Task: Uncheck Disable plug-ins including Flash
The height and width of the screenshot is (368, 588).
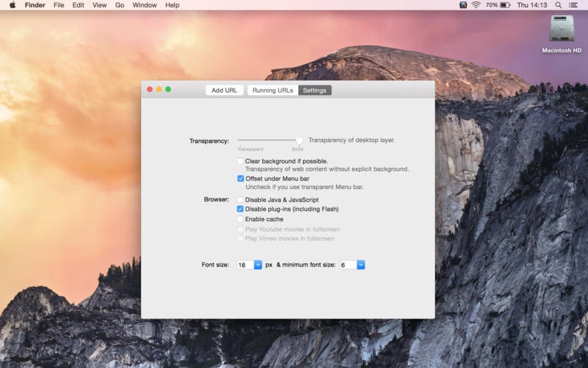Action: click(240, 209)
